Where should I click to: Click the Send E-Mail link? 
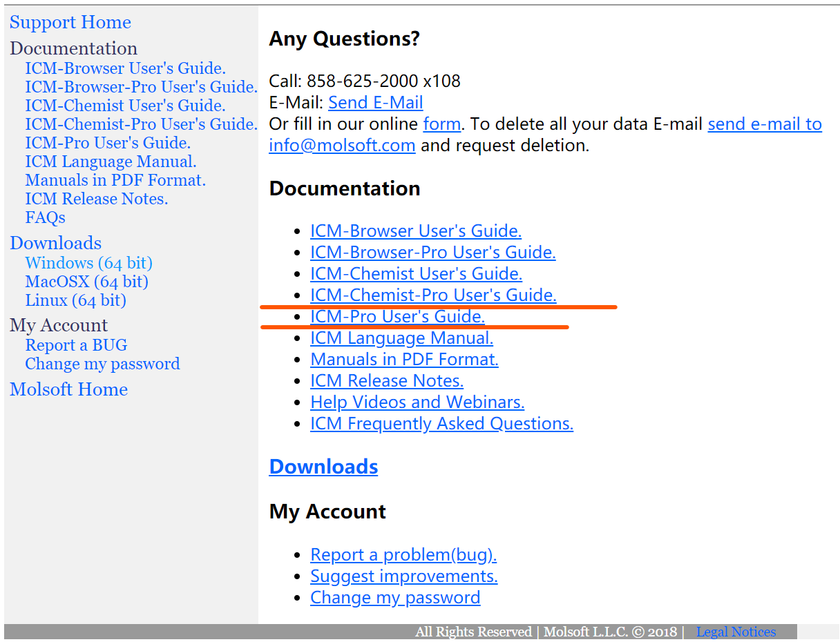(376, 103)
